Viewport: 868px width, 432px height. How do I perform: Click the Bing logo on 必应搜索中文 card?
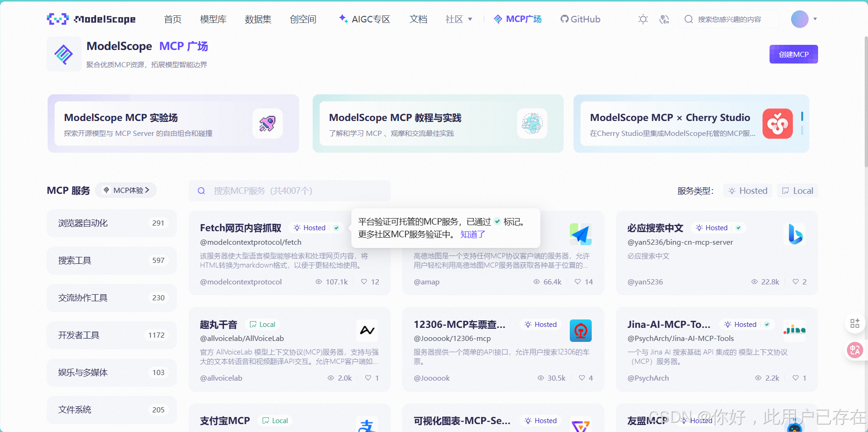(795, 234)
